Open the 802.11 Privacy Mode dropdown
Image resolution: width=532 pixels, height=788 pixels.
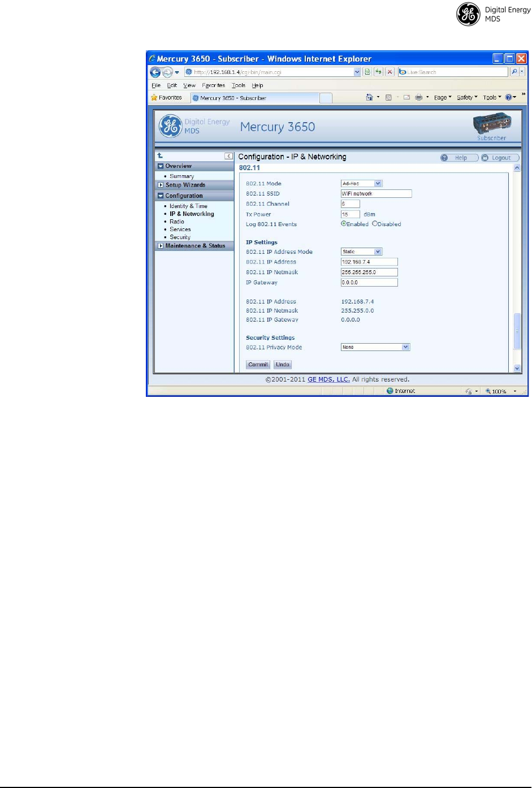click(x=375, y=347)
